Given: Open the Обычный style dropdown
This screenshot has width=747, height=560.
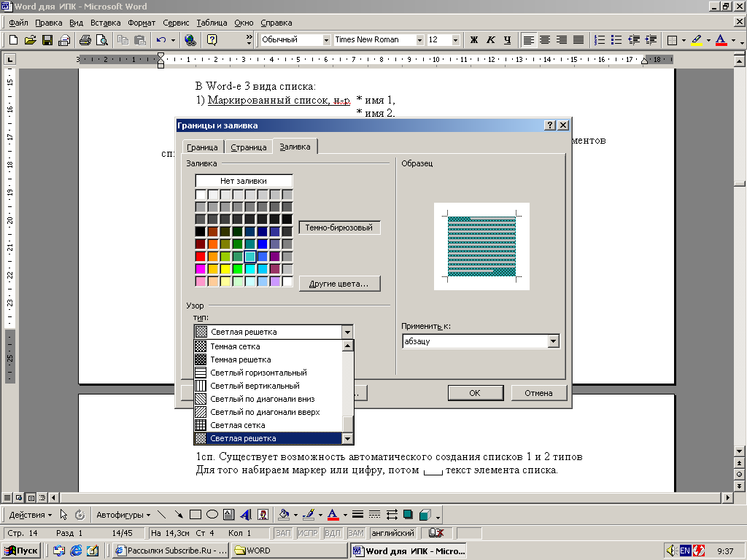Looking at the screenshot, I should point(326,40).
